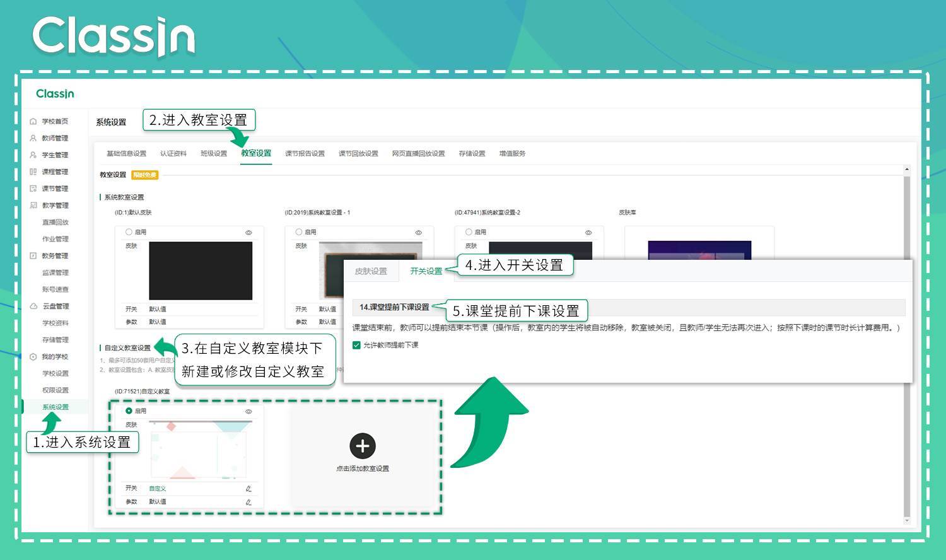
Task: Open 系统设置 in the sidebar
Action: pyautogui.click(x=55, y=407)
